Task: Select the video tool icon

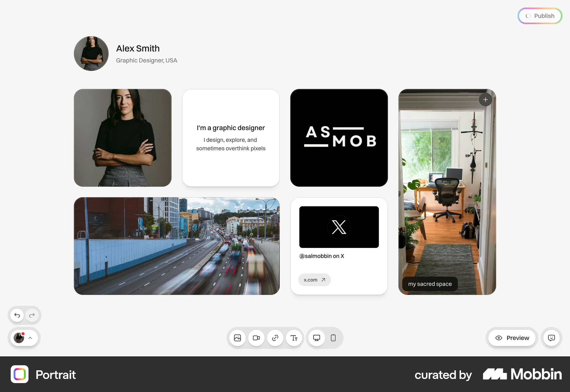Action: pyautogui.click(x=256, y=338)
